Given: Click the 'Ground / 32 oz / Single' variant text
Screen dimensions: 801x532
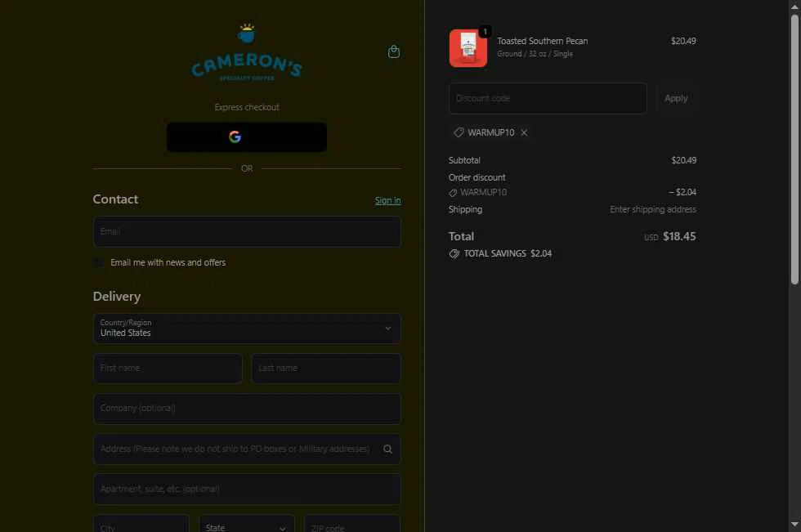Looking at the screenshot, I should 535,54.
